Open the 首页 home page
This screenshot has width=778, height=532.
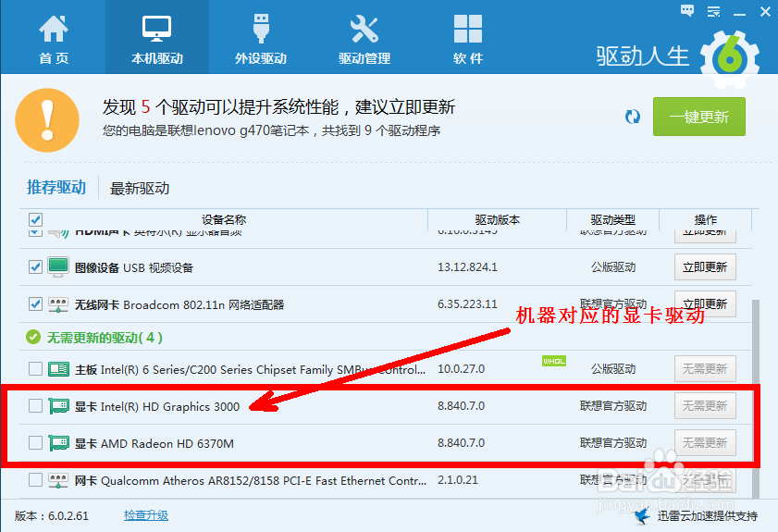point(54,40)
